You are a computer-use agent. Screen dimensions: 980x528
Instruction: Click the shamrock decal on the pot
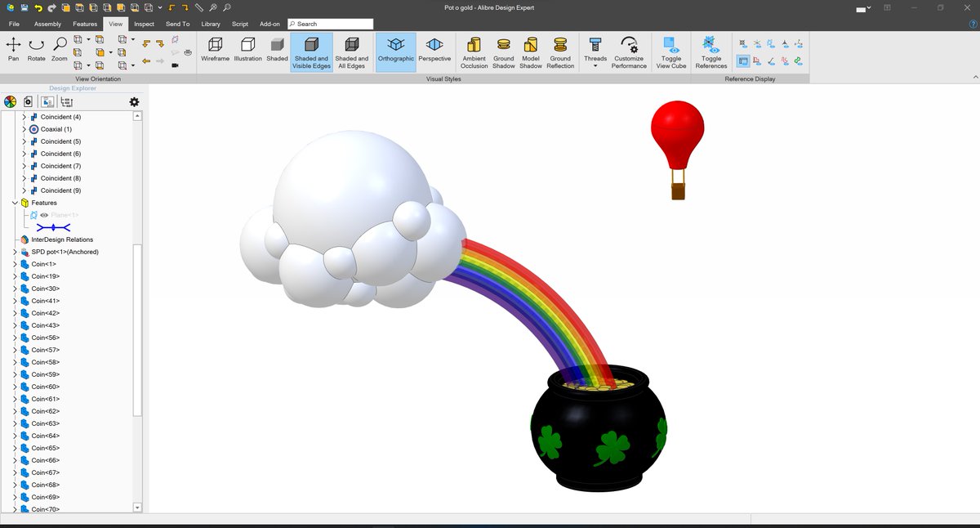pyautogui.click(x=612, y=448)
